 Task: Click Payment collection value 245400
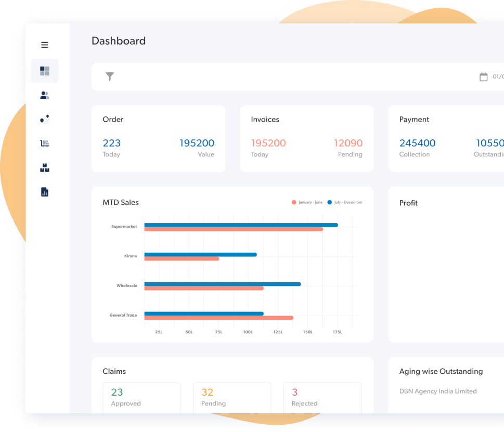(x=417, y=143)
